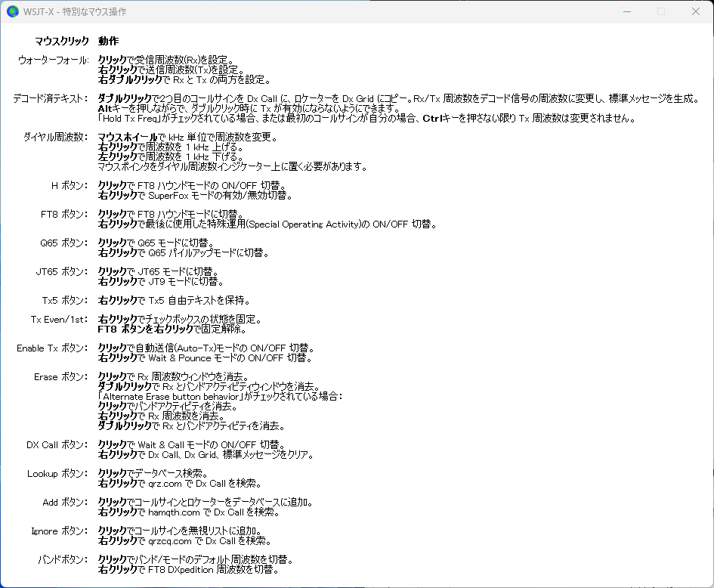The height and width of the screenshot is (588, 714).
Task: Click the マウスクリック column header
Action: coord(62,41)
